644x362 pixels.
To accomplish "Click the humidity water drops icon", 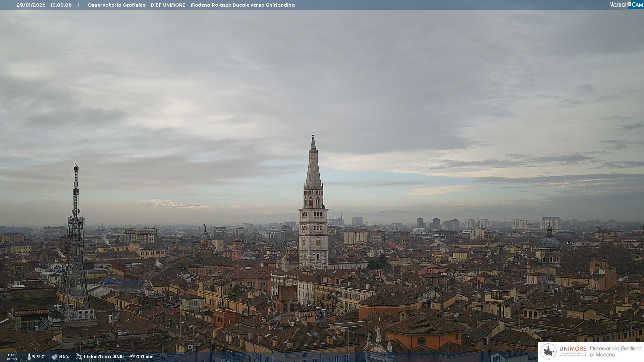I will [x=54, y=357].
